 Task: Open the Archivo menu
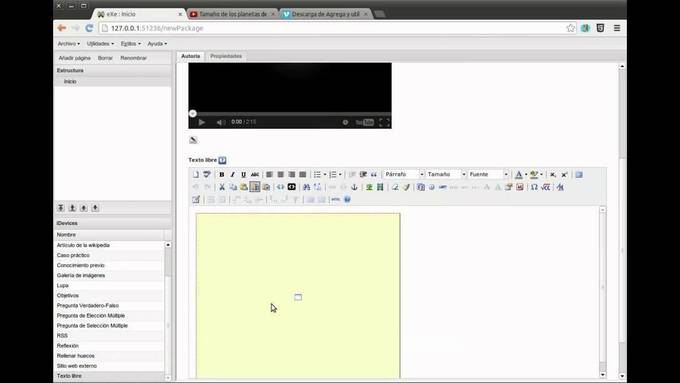coord(69,44)
